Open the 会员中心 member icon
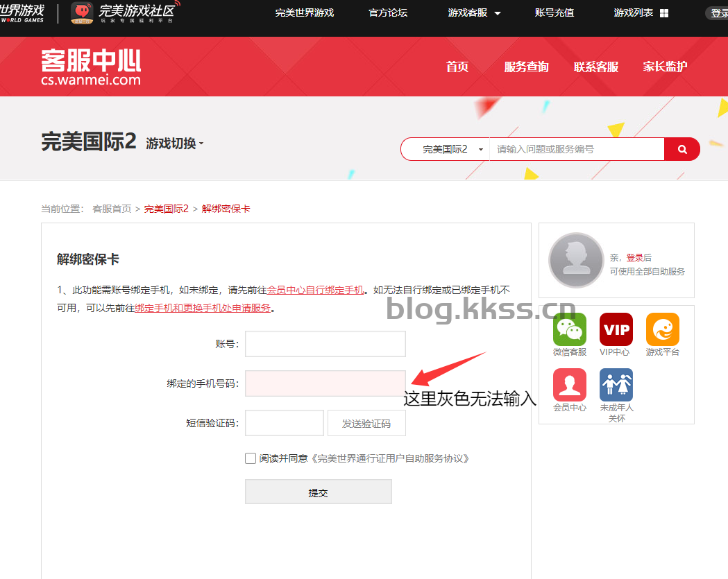The height and width of the screenshot is (579, 728). click(x=569, y=385)
